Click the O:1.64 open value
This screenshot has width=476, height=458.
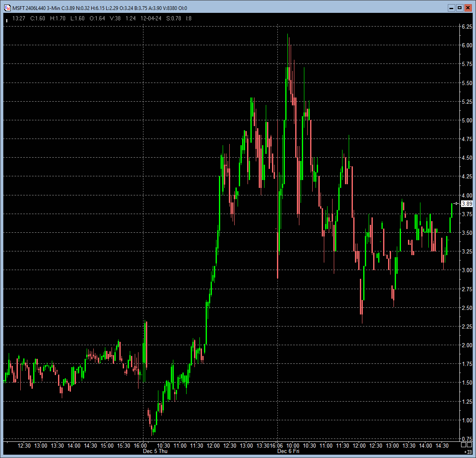pos(97,19)
